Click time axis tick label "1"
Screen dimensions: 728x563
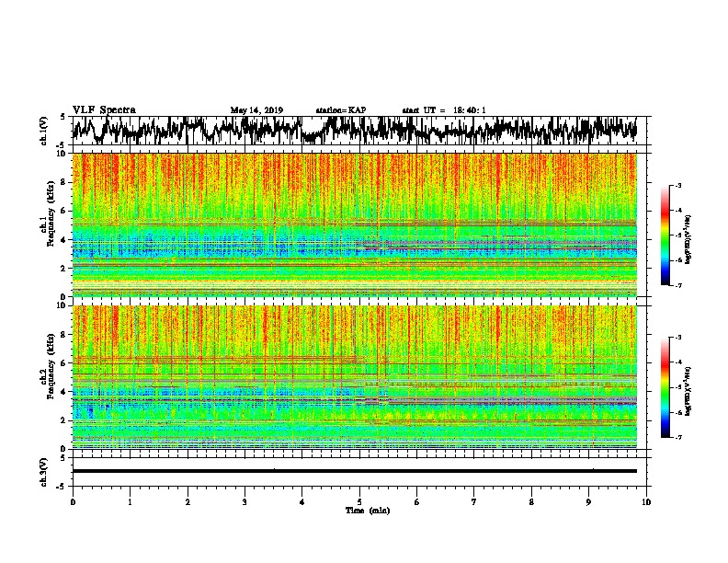click(130, 502)
